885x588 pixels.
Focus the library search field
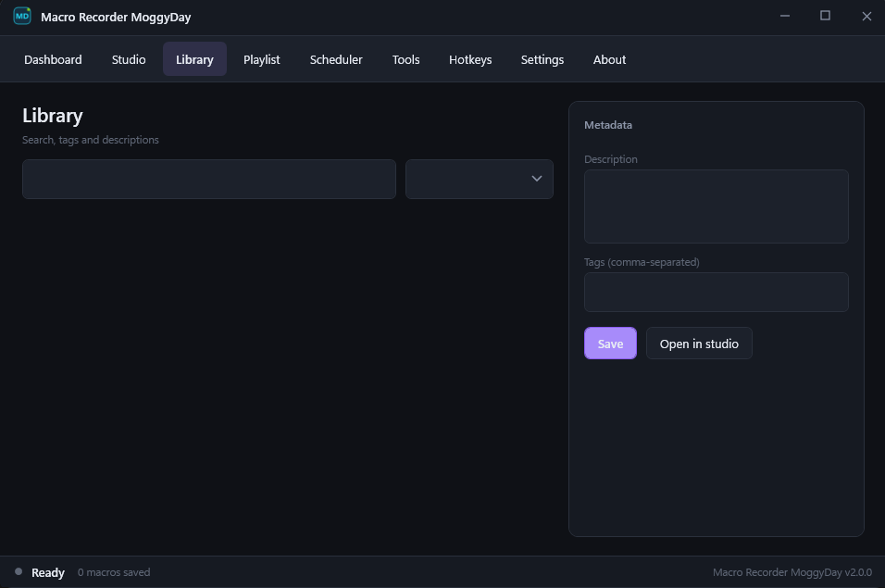pos(209,179)
